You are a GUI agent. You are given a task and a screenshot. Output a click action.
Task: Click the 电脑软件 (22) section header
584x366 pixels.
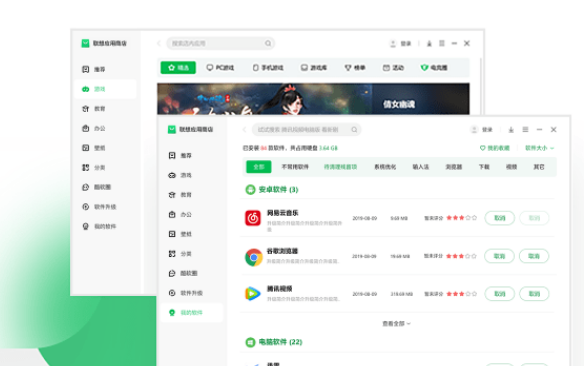274,342
